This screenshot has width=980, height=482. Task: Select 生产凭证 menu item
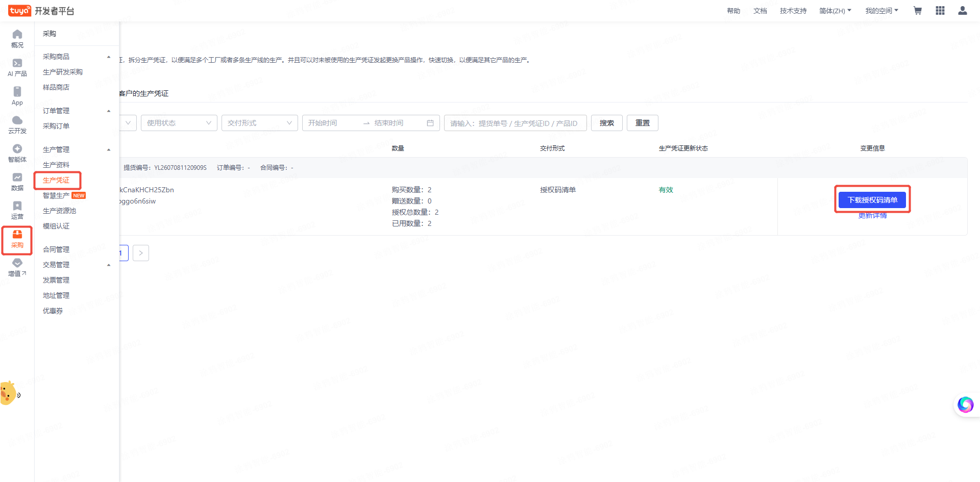click(x=56, y=180)
